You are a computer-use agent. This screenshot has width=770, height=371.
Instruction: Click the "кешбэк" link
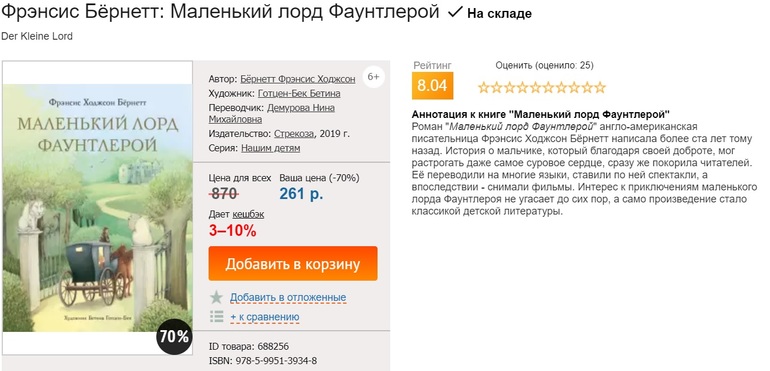248,215
